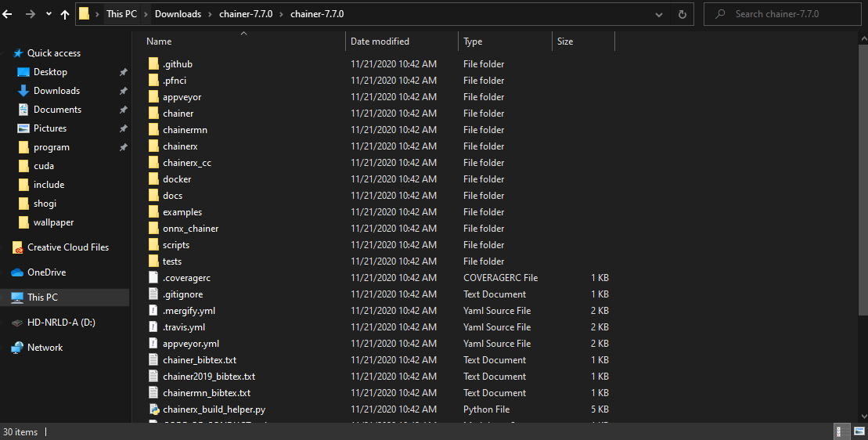
Task: Navigate to first chainer-7.7.0 breadcrumb
Action: [246, 14]
